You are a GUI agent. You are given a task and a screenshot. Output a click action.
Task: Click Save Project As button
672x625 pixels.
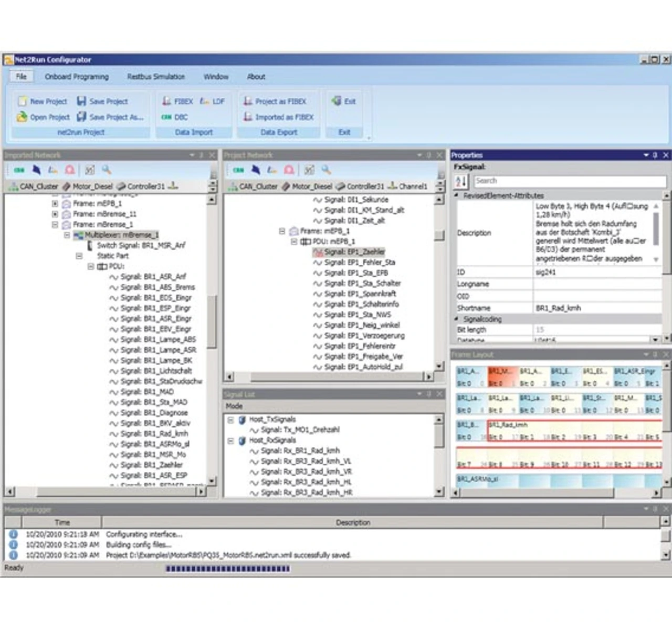110,117
